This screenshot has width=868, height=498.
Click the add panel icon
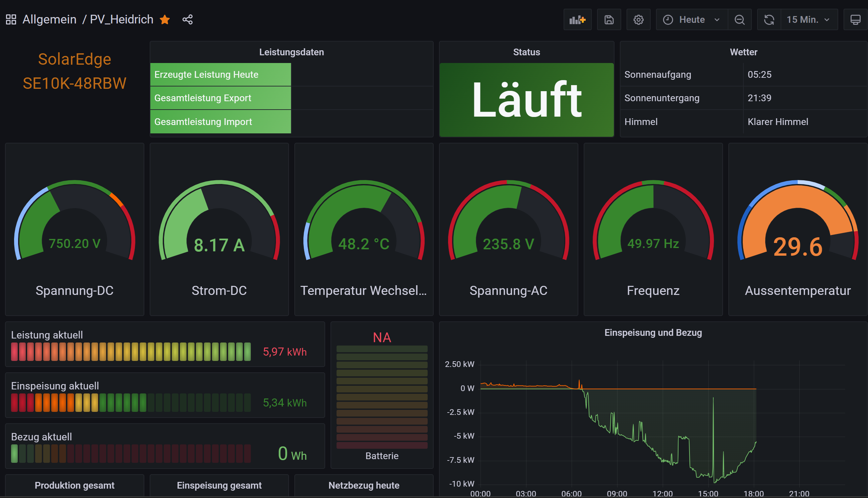[577, 19]
